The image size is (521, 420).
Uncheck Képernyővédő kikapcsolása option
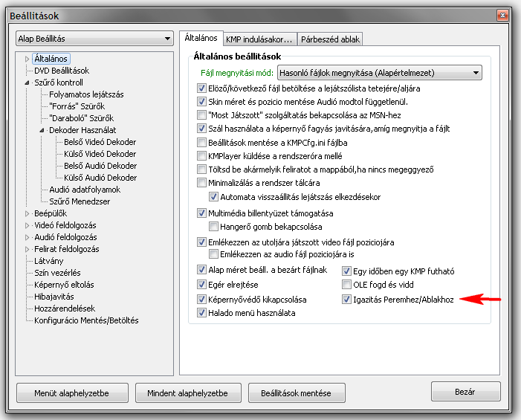click(201, 300)
